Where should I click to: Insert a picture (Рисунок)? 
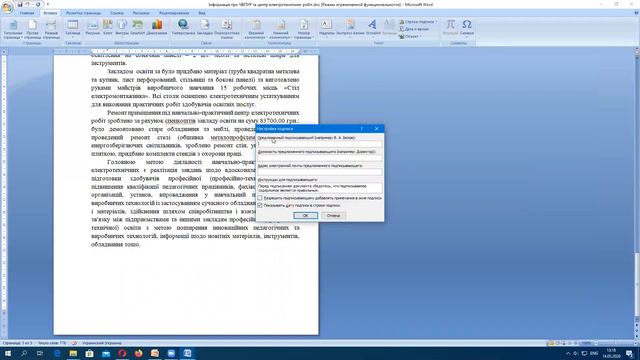93,27
